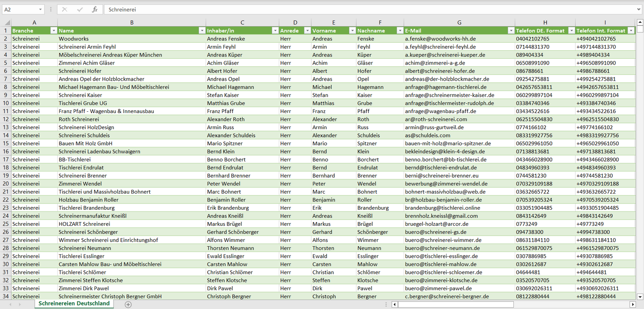Click the vertical scroll down arrow
Image resolution: width=644 pixels, height=309 pixels.
click(640, 297)
